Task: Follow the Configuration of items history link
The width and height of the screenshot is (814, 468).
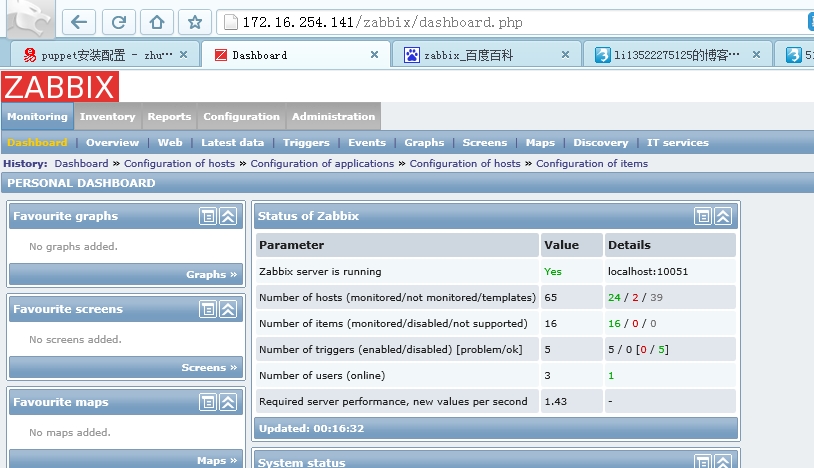Action: [592, 163]
